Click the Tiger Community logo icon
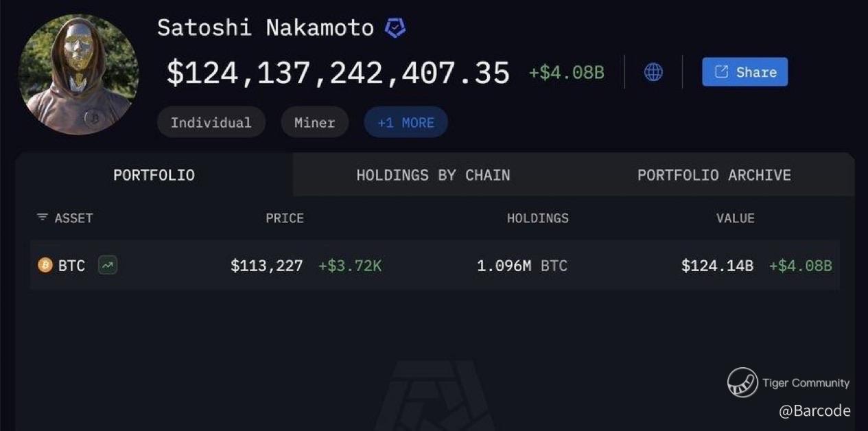Viewport: 868px width, 431px height. pos(742,383)
